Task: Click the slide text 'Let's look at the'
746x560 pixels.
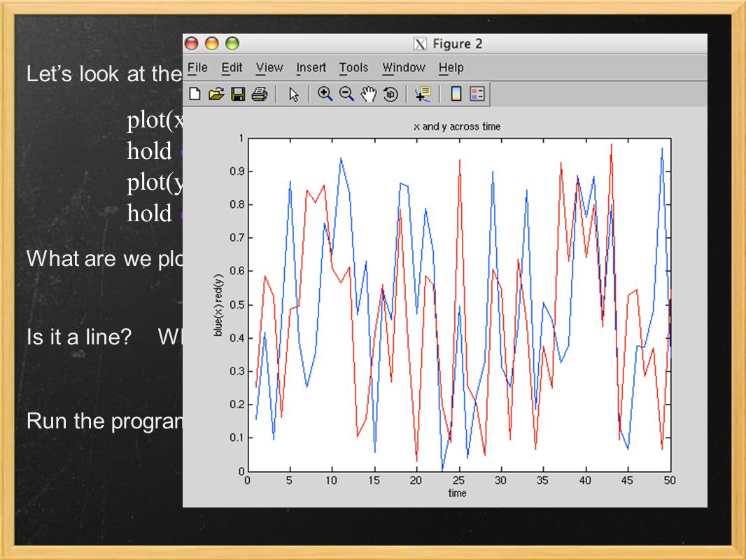Action: (x=104, y=73)
